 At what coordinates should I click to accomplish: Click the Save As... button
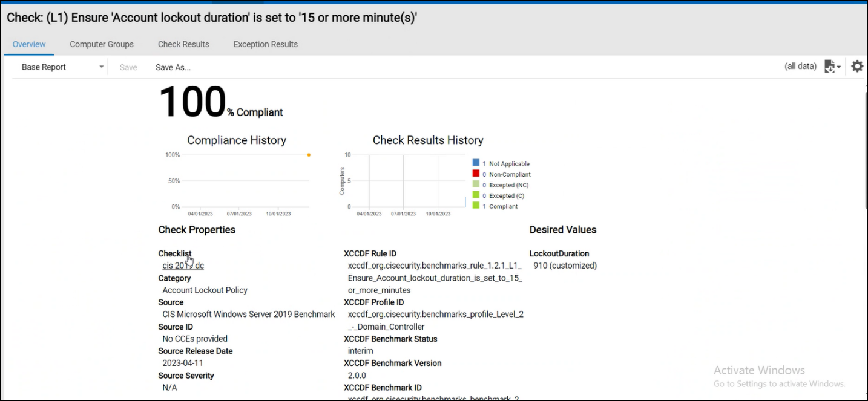(173, 67)
